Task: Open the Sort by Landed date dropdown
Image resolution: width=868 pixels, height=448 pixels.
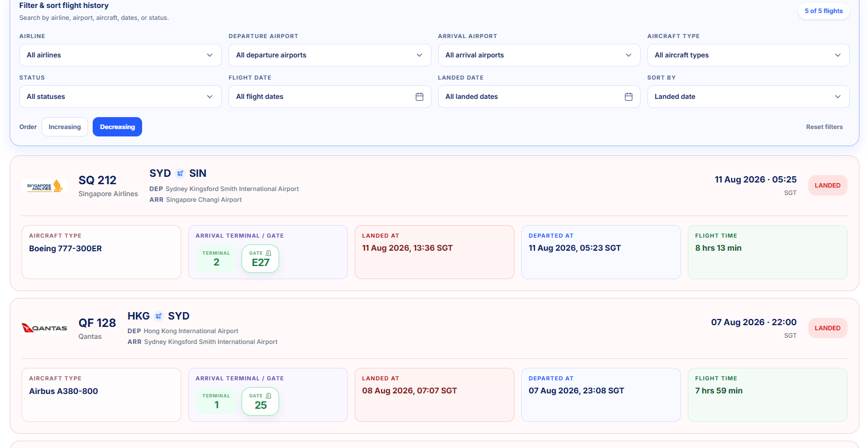Action: (x=748, y=97)
